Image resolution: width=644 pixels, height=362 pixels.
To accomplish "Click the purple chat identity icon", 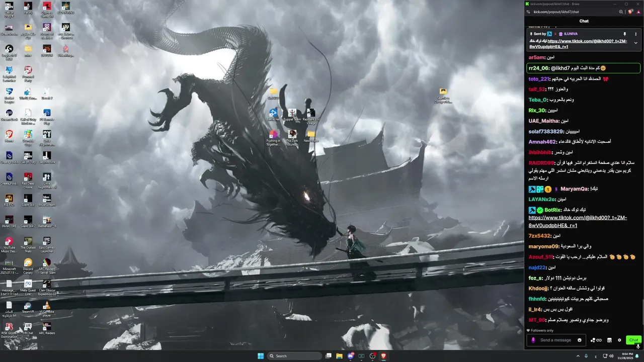I will pyautogui.click(x=533, y=340).
